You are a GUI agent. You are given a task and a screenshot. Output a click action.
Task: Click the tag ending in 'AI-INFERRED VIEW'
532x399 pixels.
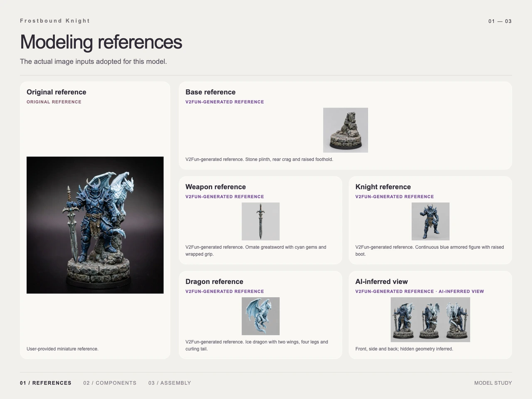[420, 291]
